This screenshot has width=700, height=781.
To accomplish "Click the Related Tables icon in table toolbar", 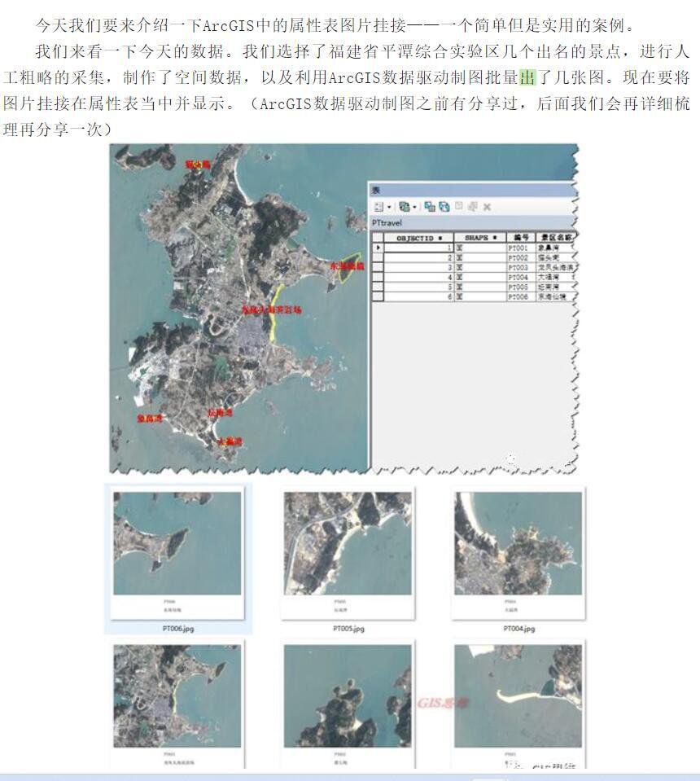I will pos(403,207).
